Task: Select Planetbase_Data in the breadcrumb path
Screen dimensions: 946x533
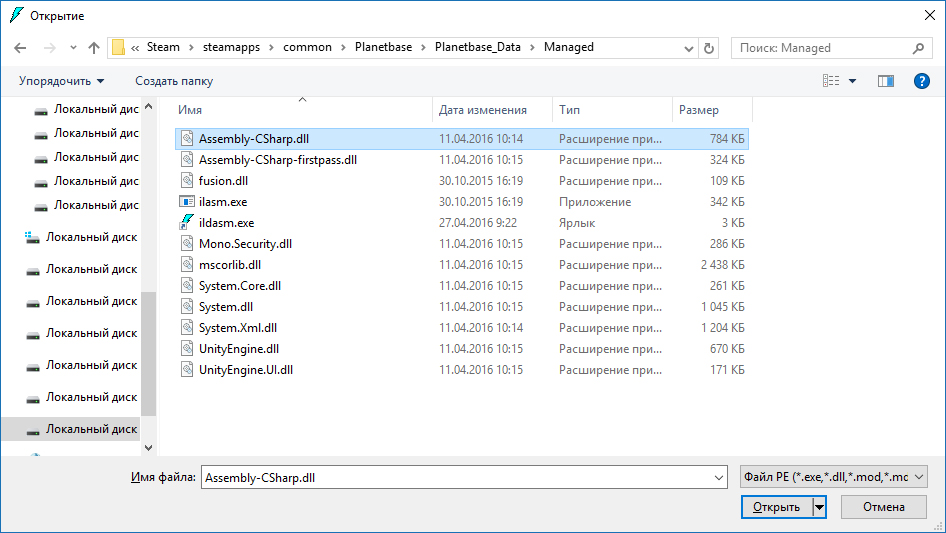Action: click(477, 47)
